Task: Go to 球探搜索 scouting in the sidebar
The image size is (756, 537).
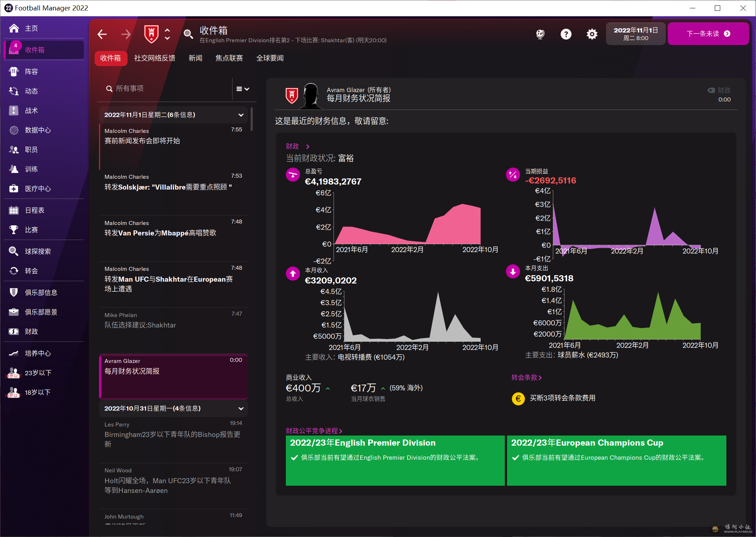Action: click(x=38, y=251)
